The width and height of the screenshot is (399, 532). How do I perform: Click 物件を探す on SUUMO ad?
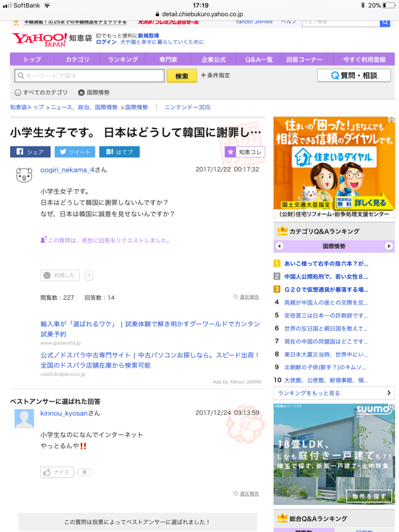(369, 496)
